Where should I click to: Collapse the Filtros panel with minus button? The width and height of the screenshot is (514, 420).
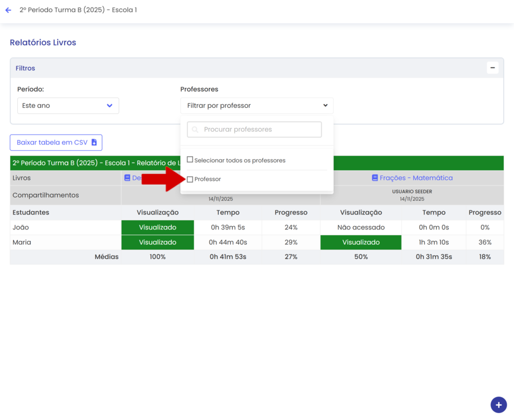click(492, 68)
